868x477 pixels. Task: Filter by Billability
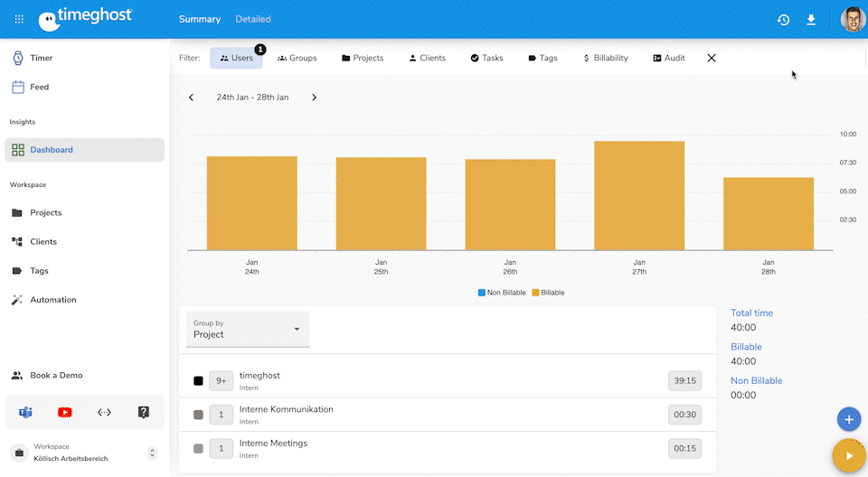click(605, 58)
